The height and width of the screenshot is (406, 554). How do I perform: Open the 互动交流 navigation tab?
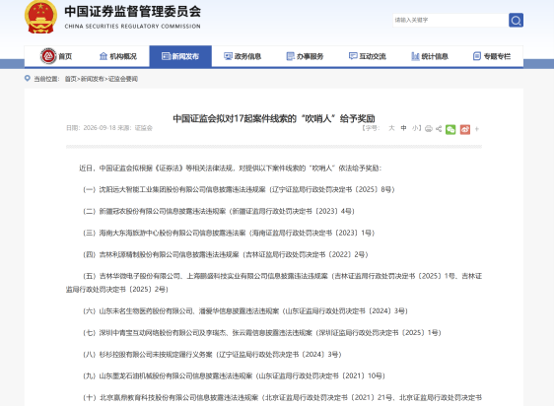(367, 56)
